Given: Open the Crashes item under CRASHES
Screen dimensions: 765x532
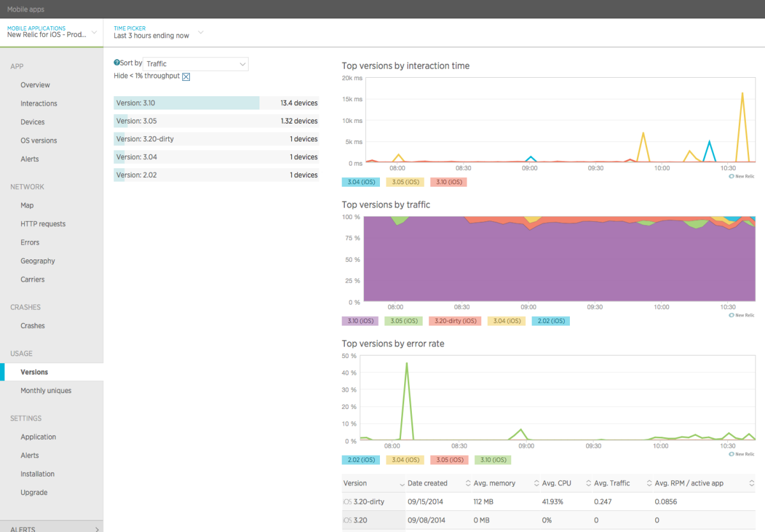Looking at the screenshot, I should tap(33, 326).
